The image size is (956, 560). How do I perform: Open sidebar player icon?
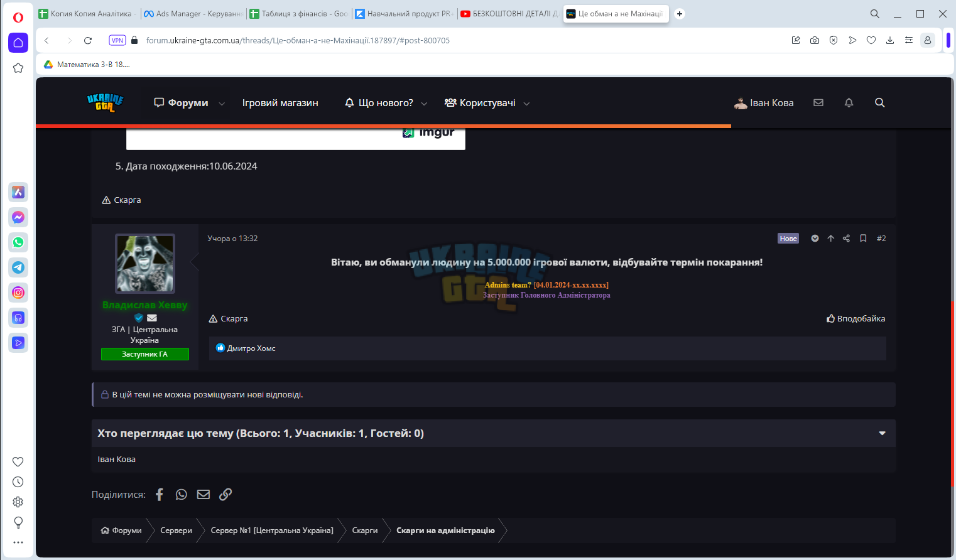pyautogui.click(x=18, y=343)
